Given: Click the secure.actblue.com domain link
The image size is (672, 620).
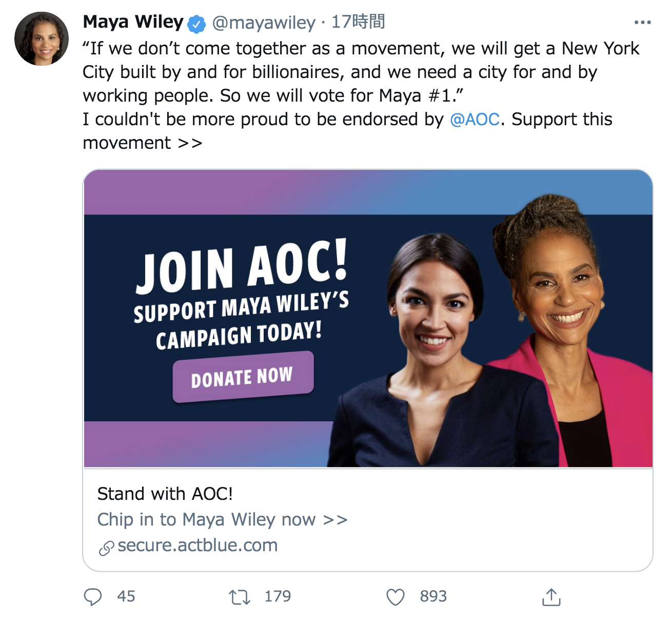Looking at the screenshot, I should click(x=197, y=546).
